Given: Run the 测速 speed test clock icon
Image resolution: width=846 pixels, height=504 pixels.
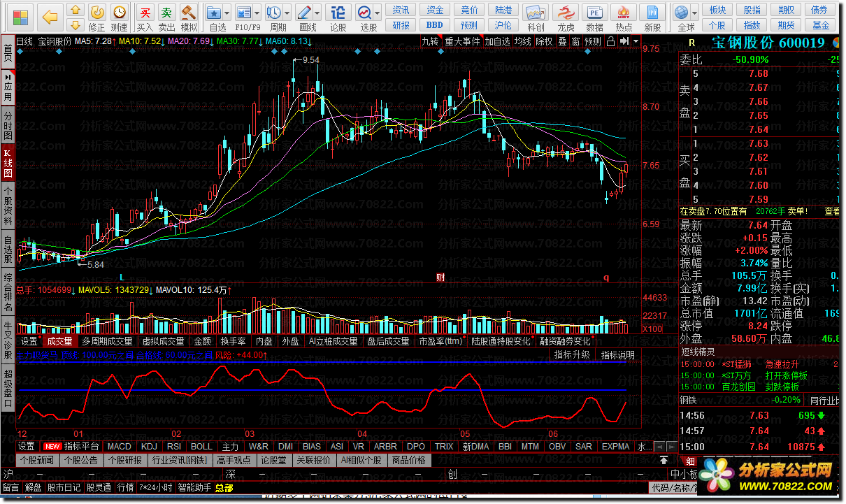Looking at the screenshot, I should [120, 13].
